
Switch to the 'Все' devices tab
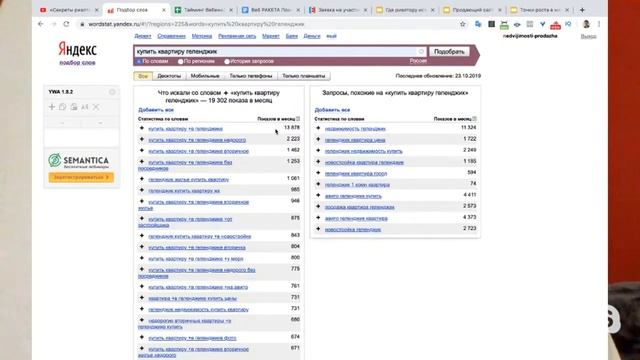point(143,76)
